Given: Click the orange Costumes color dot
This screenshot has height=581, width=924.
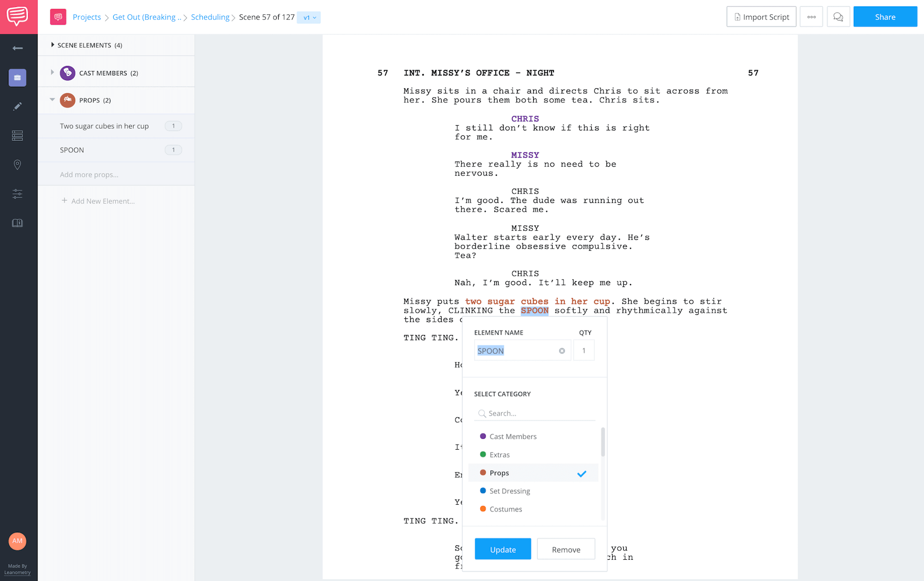Looking at the screenshot, I should [483, 509].
